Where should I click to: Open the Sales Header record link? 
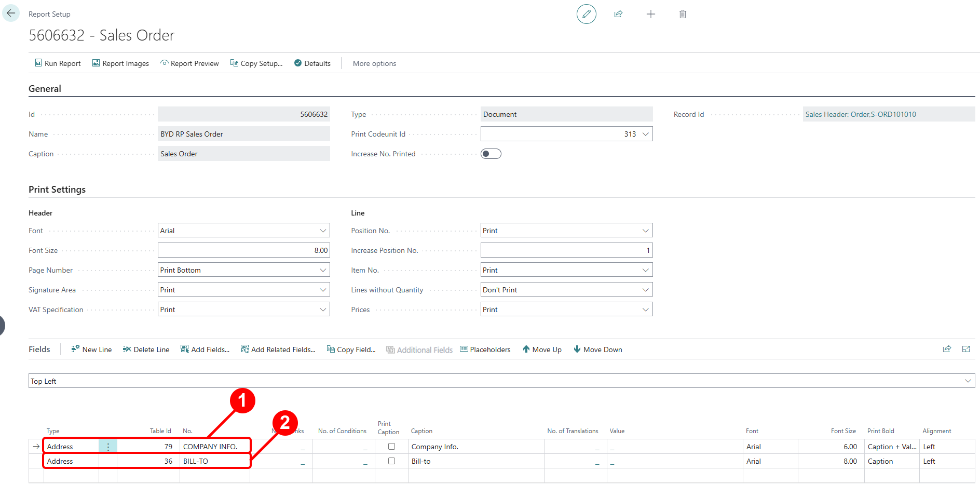[x=860, y=114]
